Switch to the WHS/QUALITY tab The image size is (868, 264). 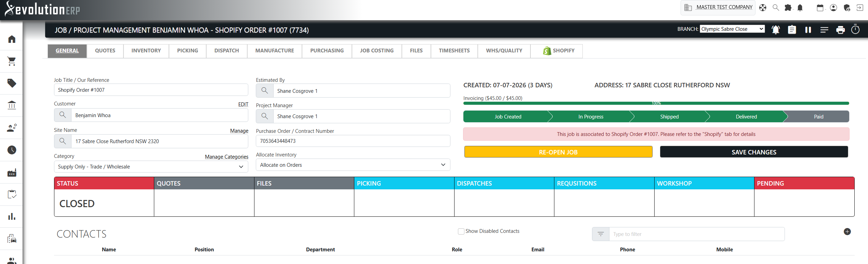click(x=504, y=51)
